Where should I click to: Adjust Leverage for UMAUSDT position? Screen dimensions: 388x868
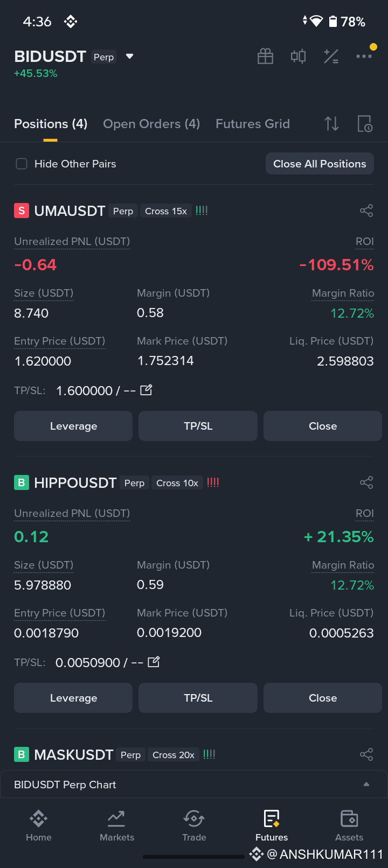click(73, 426)
